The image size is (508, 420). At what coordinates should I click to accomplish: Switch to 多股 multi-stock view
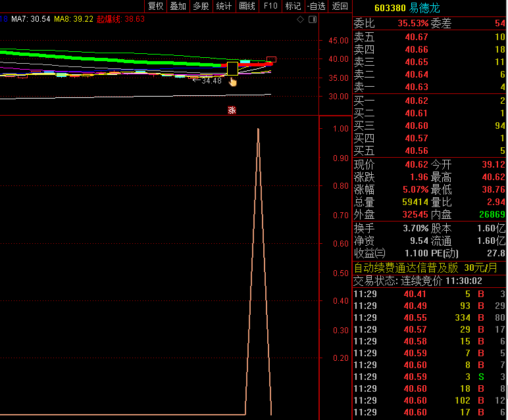click(201, 6)
